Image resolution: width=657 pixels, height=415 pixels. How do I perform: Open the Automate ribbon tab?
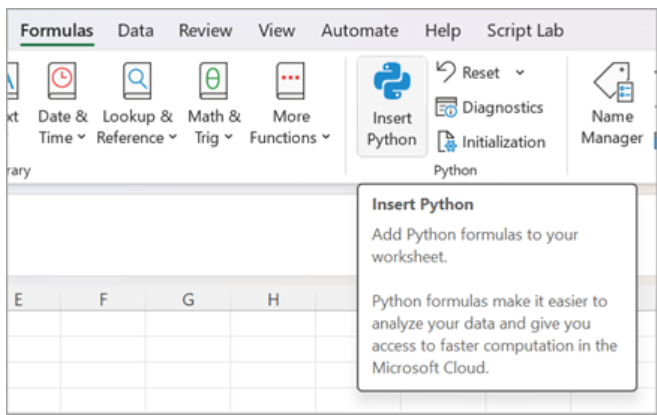pyautogui.click(x=360, y=31)
